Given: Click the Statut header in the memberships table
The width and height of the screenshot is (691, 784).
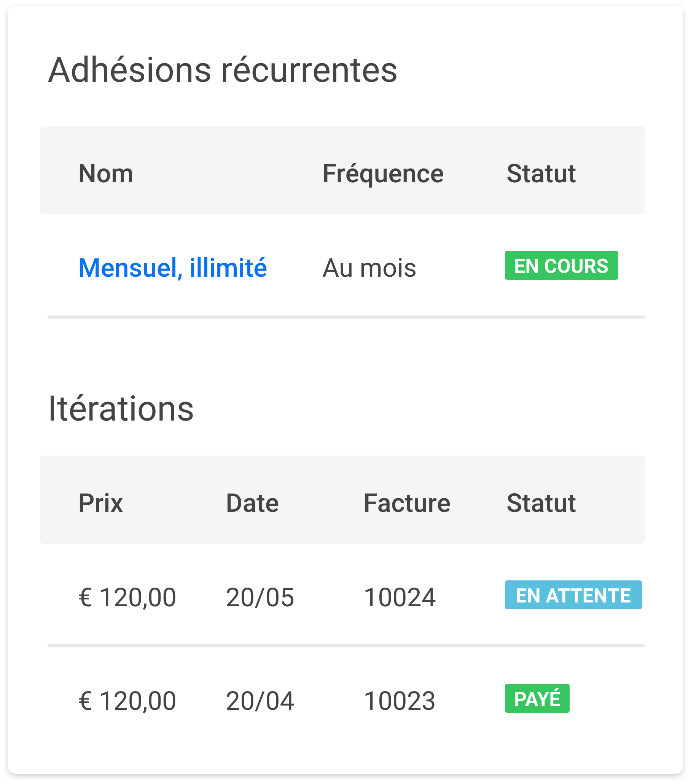Looking at the screenshot, I should point(541,174).
